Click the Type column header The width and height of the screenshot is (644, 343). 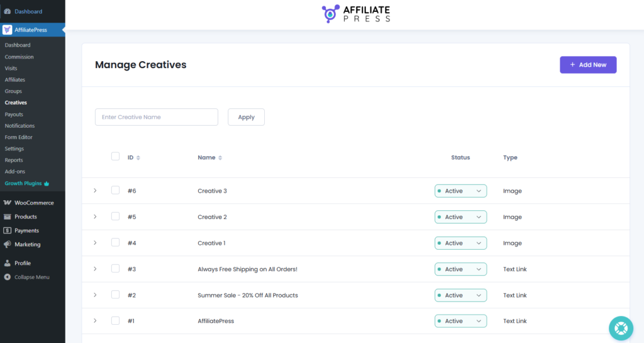tap(510, 157)
